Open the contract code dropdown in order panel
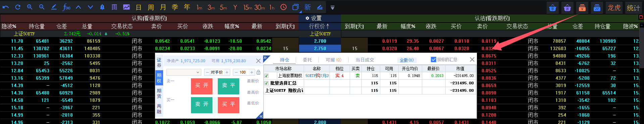The height and width of the screenshot is (124, 644). click(x=184, y=72)
